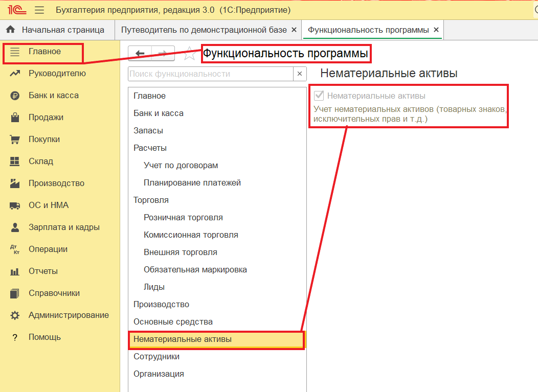This screenshot has width=538, height=392.
Task: Click the home icon of Начальная страница
Action: (x=11, y=30)
